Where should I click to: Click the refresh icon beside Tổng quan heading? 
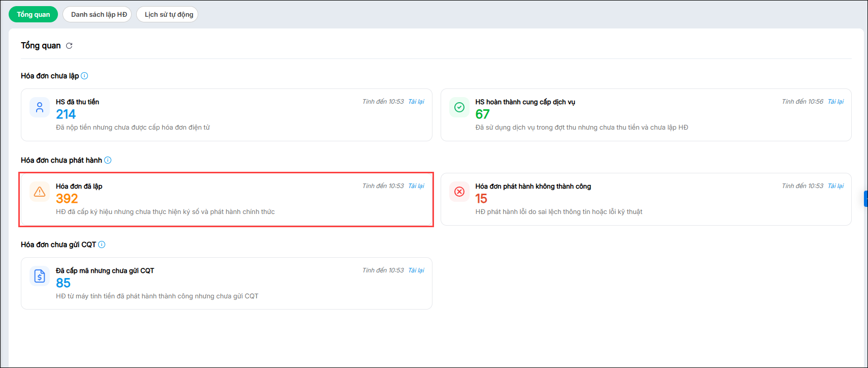point(69,46)
